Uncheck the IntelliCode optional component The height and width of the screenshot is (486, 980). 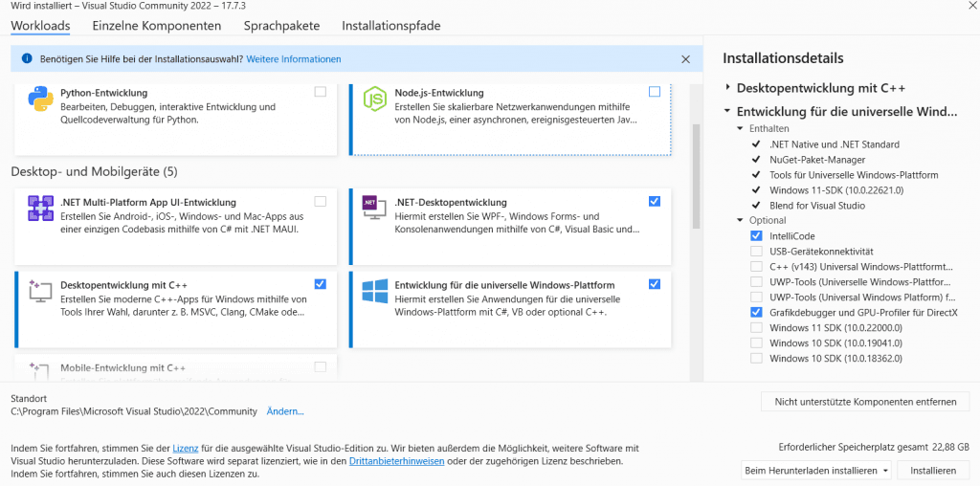click(756, 235)
